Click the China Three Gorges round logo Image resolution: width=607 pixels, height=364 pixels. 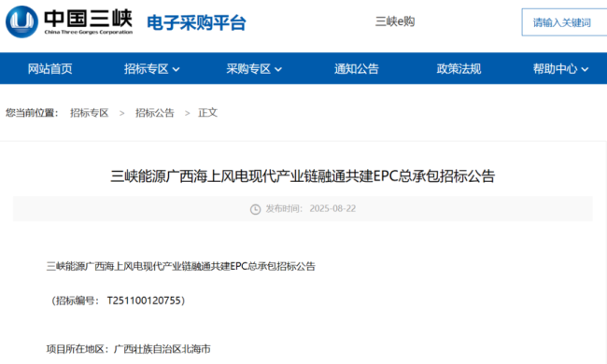[22, 21]
